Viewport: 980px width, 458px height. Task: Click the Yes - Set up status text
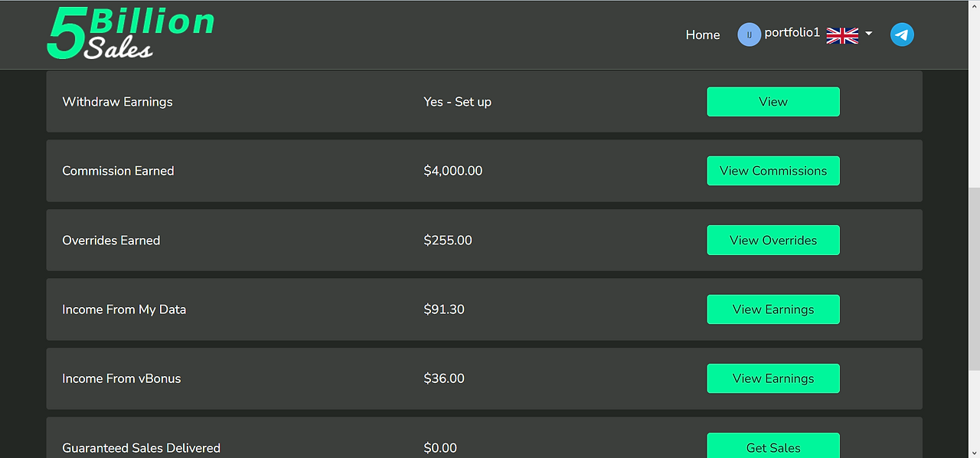[458, 102]
